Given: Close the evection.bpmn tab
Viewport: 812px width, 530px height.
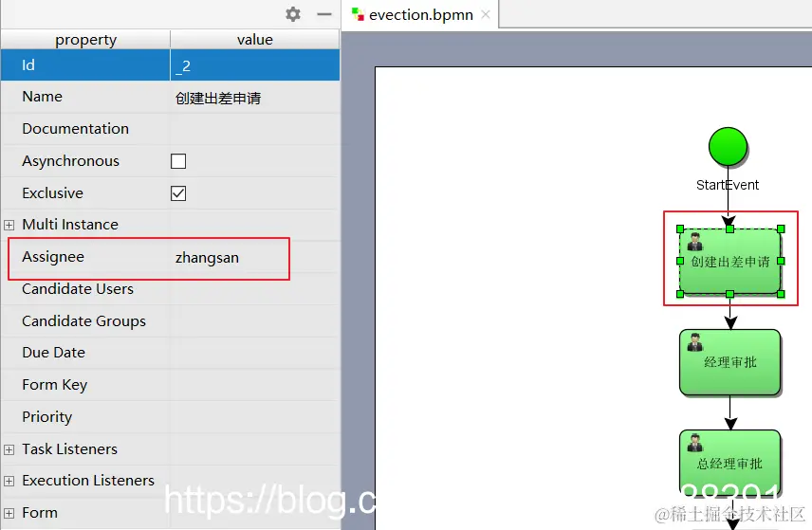Looking at the screenshot, I should point(486,14).
